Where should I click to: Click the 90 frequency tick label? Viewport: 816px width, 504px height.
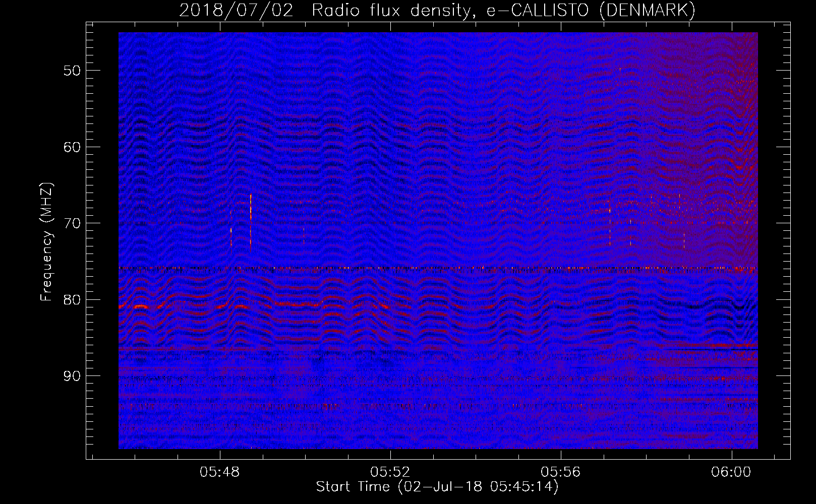(72, 376)
